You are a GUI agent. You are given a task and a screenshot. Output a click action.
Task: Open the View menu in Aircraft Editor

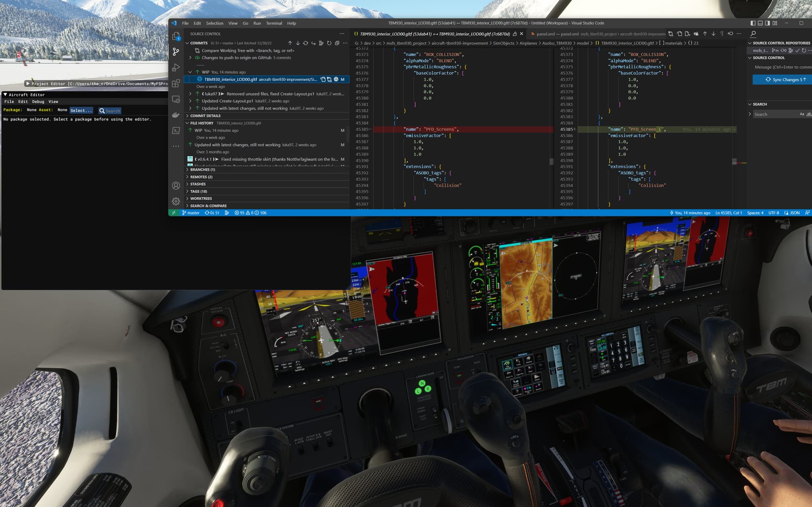tap(53, 102)
